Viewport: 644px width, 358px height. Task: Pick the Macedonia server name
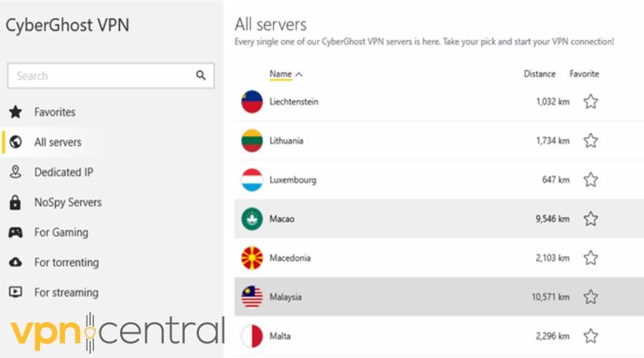pyautogui.click(x=290, y=258)
